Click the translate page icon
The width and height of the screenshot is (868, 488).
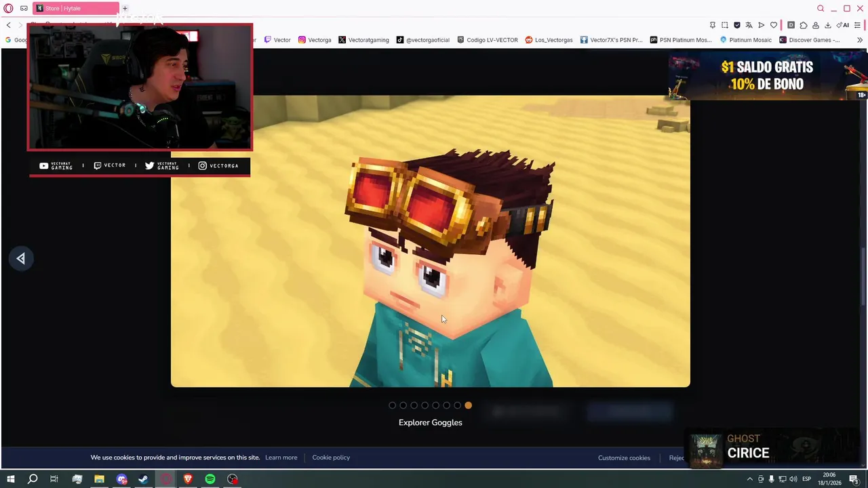point(749,25)
